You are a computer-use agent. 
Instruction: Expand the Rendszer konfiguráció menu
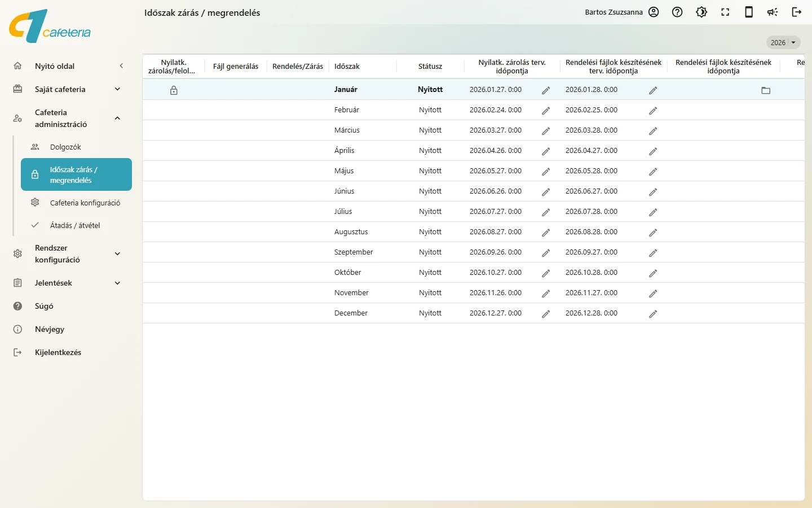click(x=117, y=254)
